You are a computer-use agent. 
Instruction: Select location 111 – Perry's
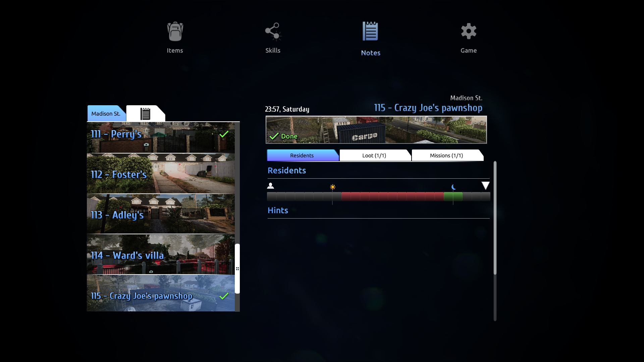pos(161,134)
